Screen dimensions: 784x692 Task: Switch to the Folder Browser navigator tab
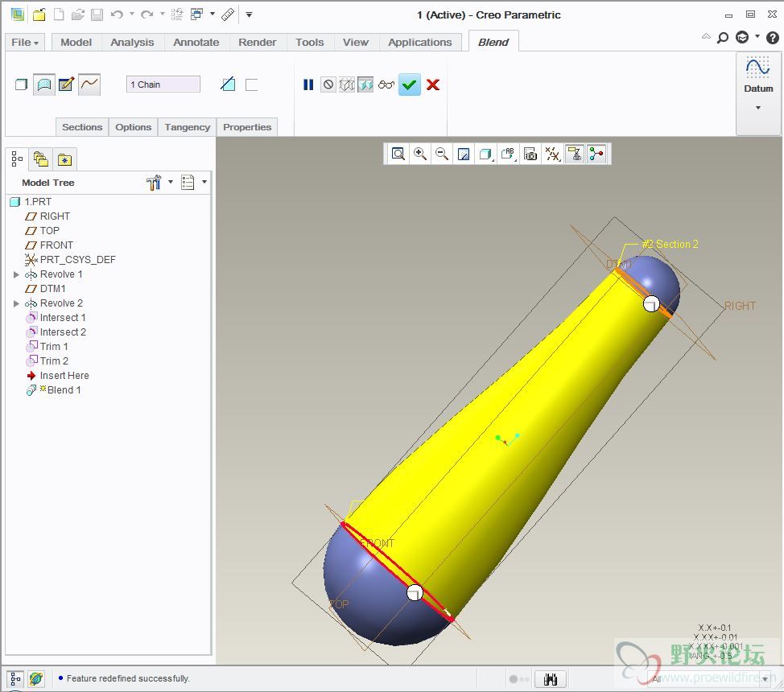40,159
